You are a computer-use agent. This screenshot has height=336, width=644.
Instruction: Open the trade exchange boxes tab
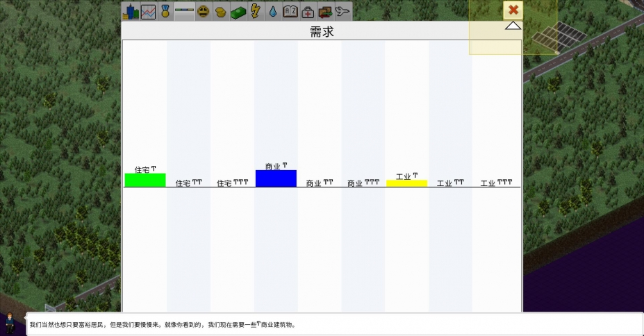(325, 11)
